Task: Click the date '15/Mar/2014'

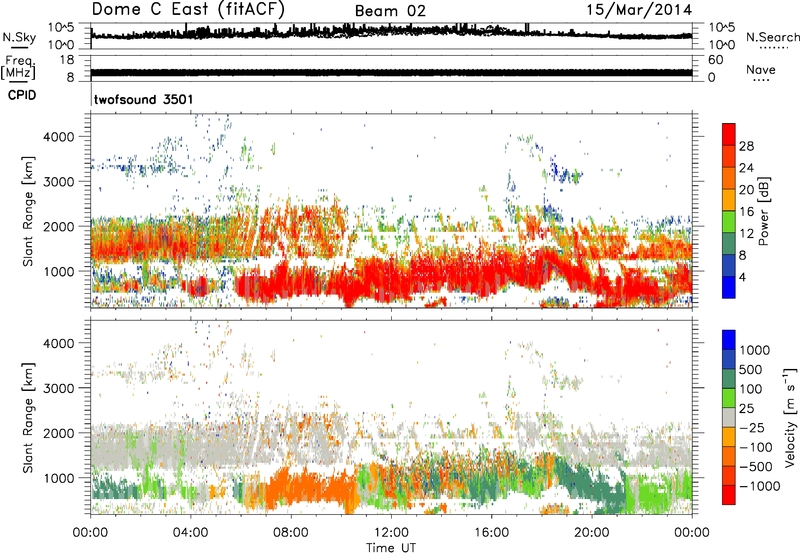Action: (x=639, y=10)
